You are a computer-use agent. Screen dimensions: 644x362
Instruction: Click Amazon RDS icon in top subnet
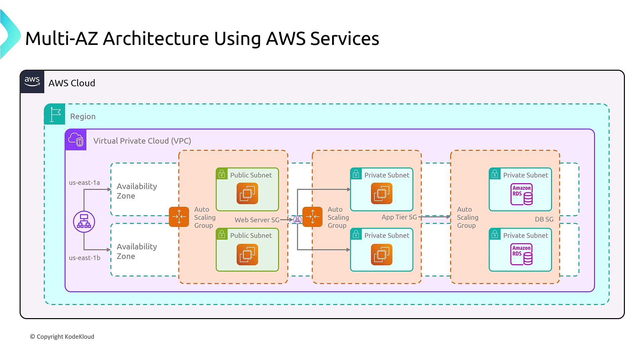[x=521, y=194]
